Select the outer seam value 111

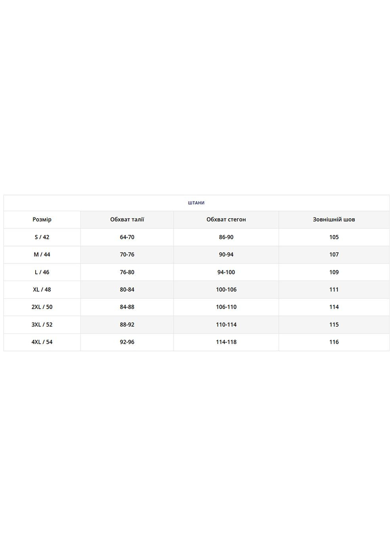coord(334,290)
